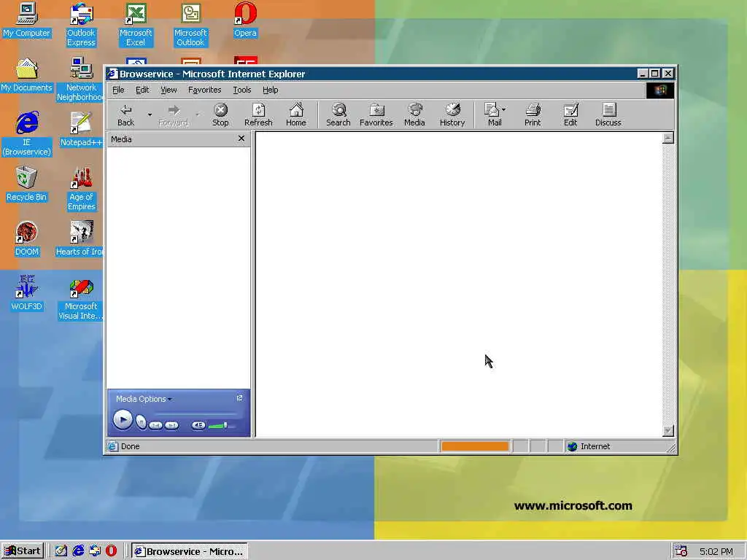Select the My Documents desktop folder
Image resolution: width=747 pixels, height=560 pixels.
click(26, 75)
